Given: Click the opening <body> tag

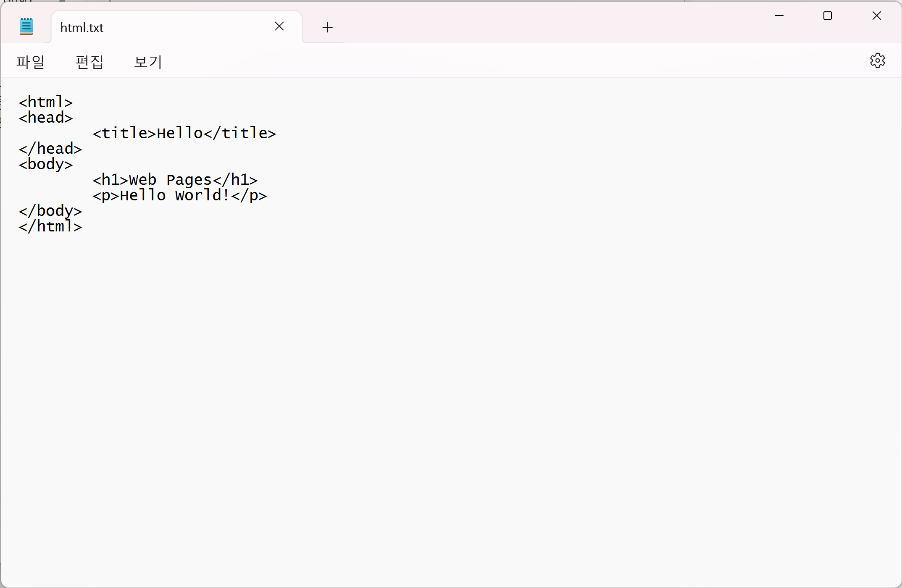Looking at the screenshot, I should coord(46,165).
